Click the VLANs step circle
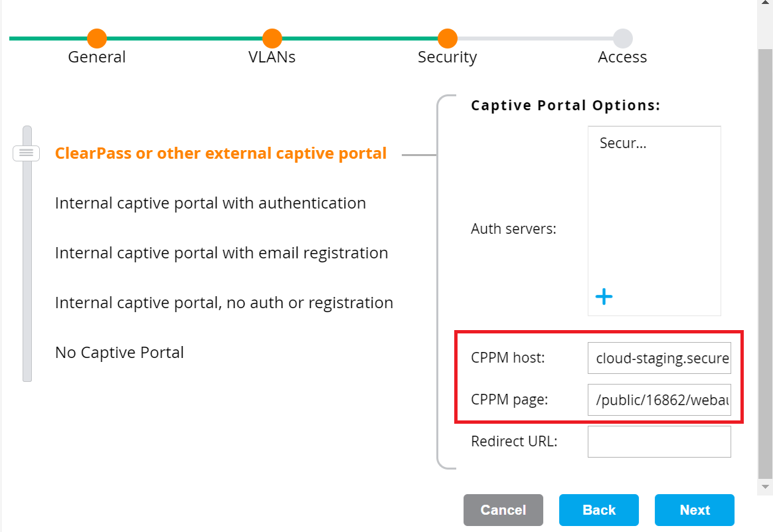Screen dimensions: 773x532 [x=272, y=39]
